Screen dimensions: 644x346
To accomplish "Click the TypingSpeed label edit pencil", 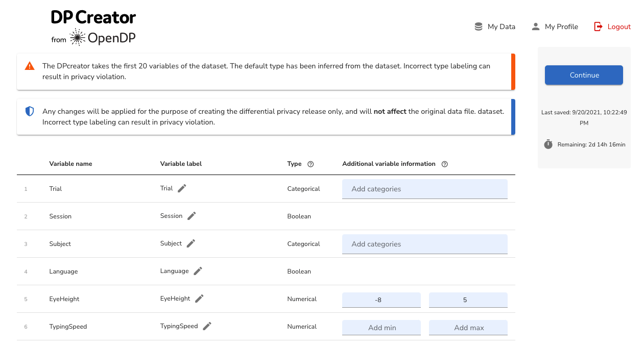I will point(207,326).
